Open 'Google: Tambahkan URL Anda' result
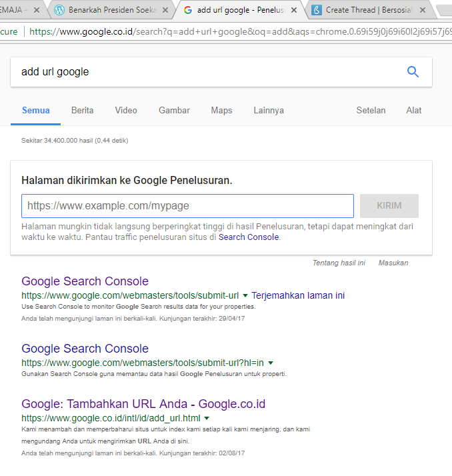Screen dimensions: 452x476 point(143,404)
